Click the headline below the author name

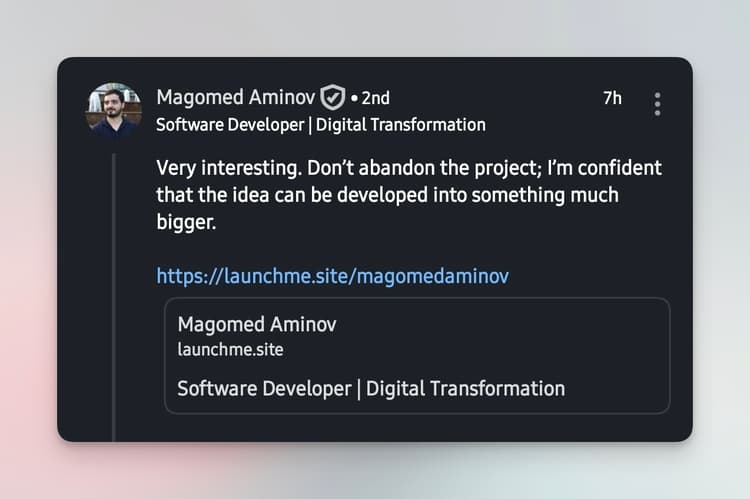pos(320,125)
